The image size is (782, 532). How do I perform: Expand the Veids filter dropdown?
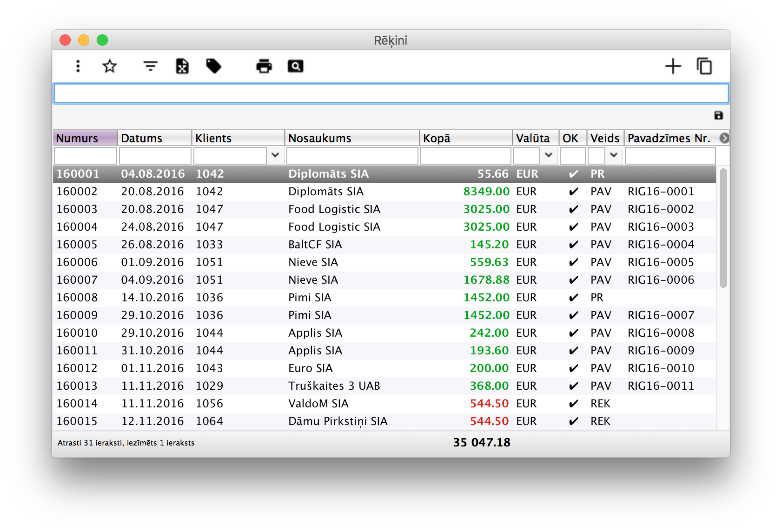(x=614, y=155)
